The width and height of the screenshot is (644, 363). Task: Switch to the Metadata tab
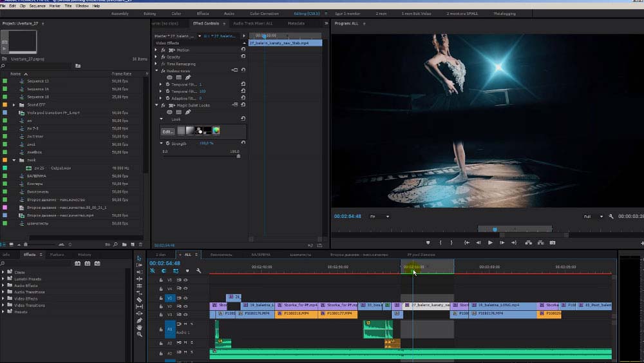pyautogui.click(x=296, y=23)
